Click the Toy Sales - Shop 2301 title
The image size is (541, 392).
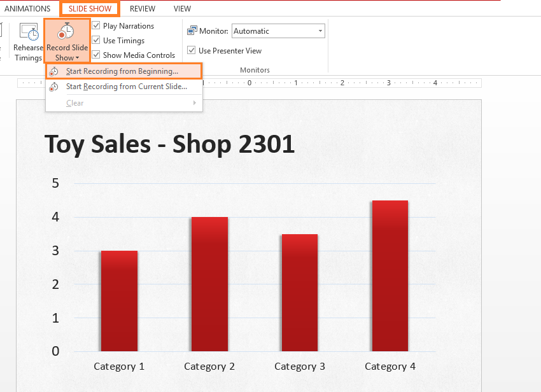pos(169,144)
